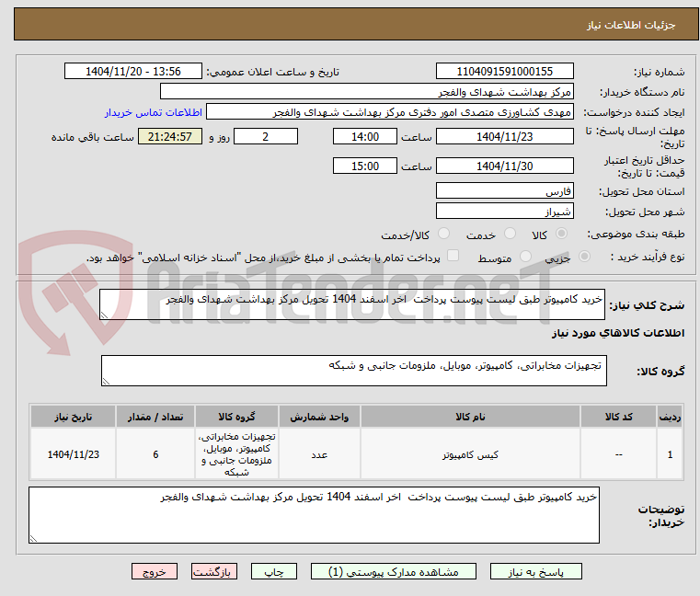Image resolution: width=700 pixels, height=596 pixels.
Task: Click the price validity date 1404/11/30 field
Action: coord(504,166)
